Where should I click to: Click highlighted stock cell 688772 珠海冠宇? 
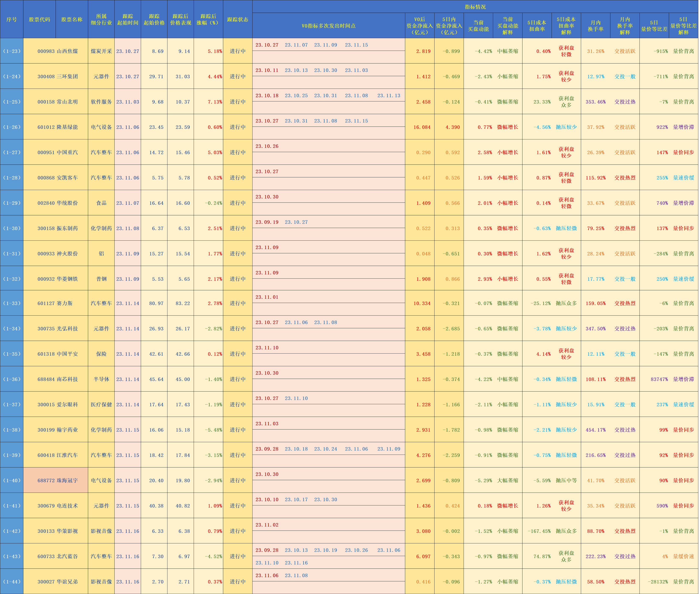coord(56,480)
